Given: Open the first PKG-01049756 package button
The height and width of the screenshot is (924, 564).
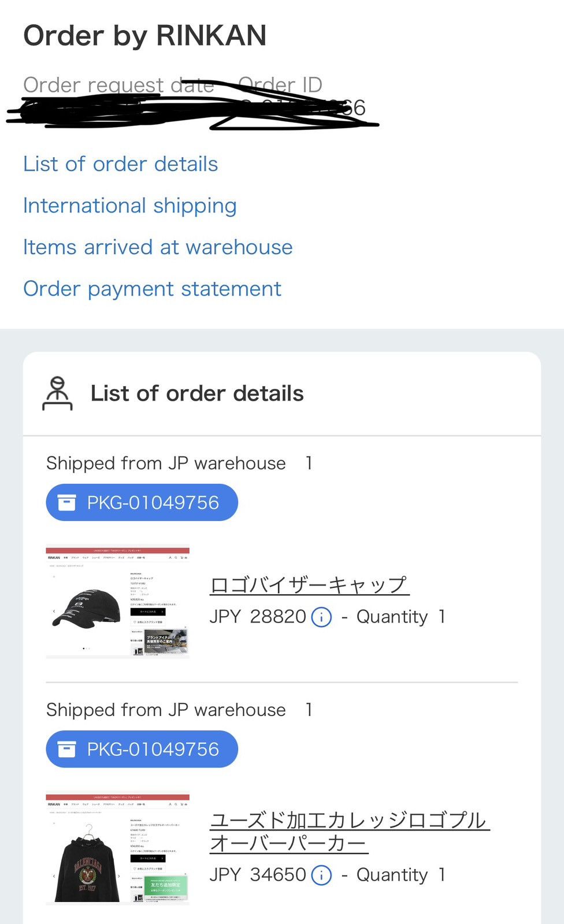Looking at the screenshot, I should 142,502.
